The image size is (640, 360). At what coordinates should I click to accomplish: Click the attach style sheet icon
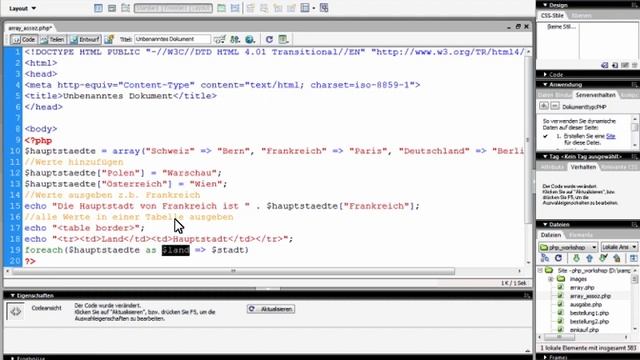(x=604, y=65)
